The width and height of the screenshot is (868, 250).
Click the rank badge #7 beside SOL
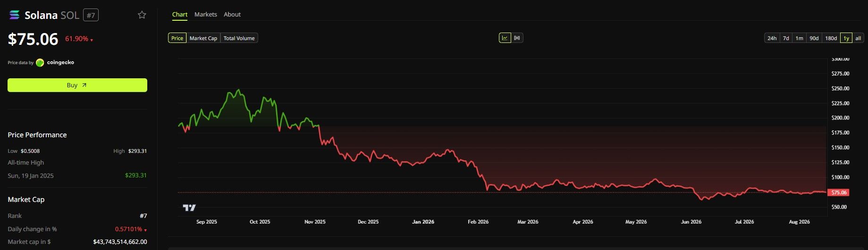click(91, 15)
